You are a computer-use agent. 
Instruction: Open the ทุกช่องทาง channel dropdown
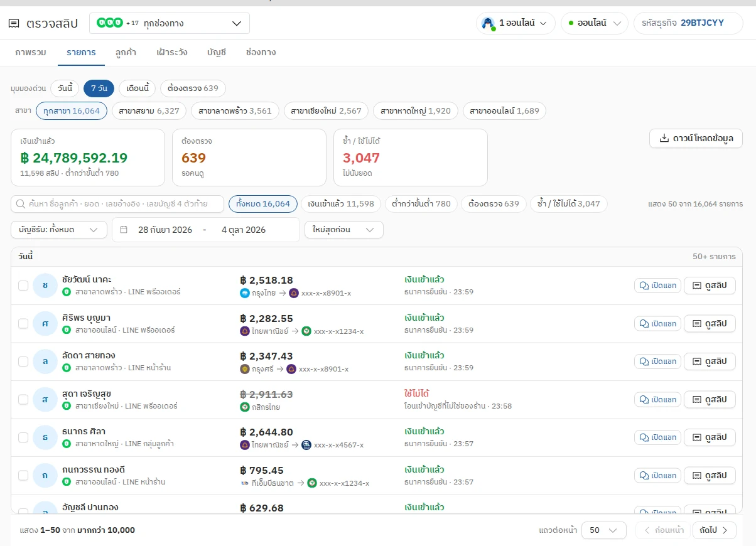170,23
